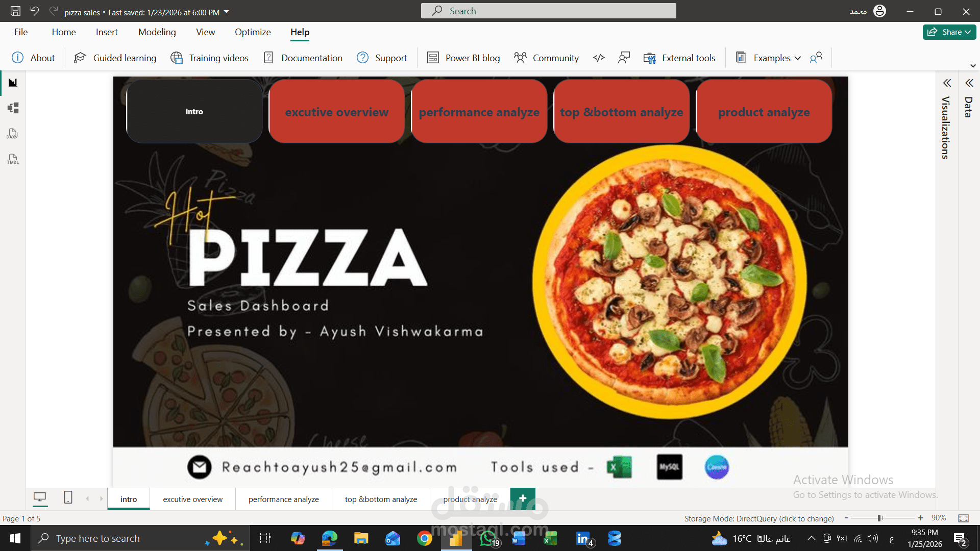Switch to the performance analyze page
980x551 pixels.
[x=283, y=499]
